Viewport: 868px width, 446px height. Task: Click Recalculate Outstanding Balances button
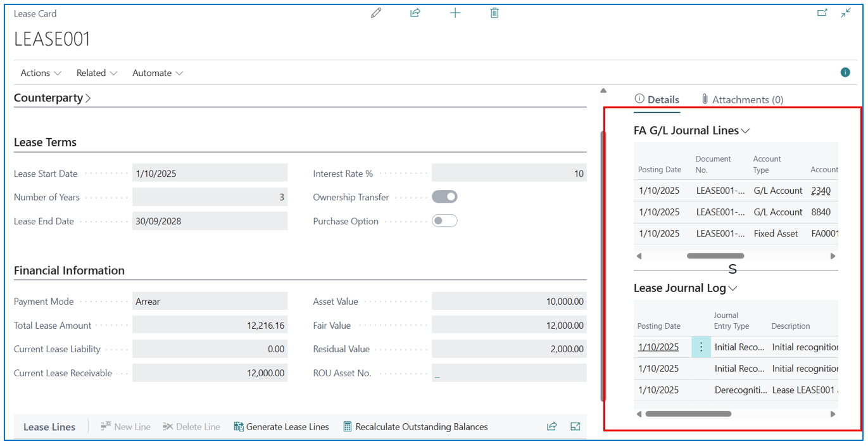pos(415,427)
